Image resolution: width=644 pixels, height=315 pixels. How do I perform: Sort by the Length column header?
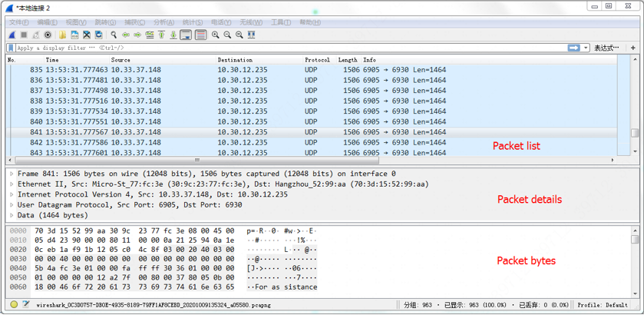pyautogui.click(x=348, y=60)
